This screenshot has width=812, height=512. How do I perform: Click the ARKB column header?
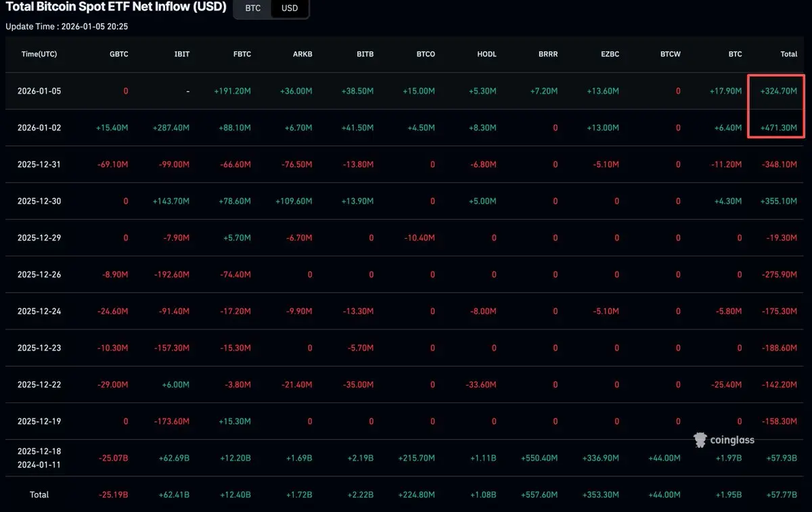pos(302,54)
